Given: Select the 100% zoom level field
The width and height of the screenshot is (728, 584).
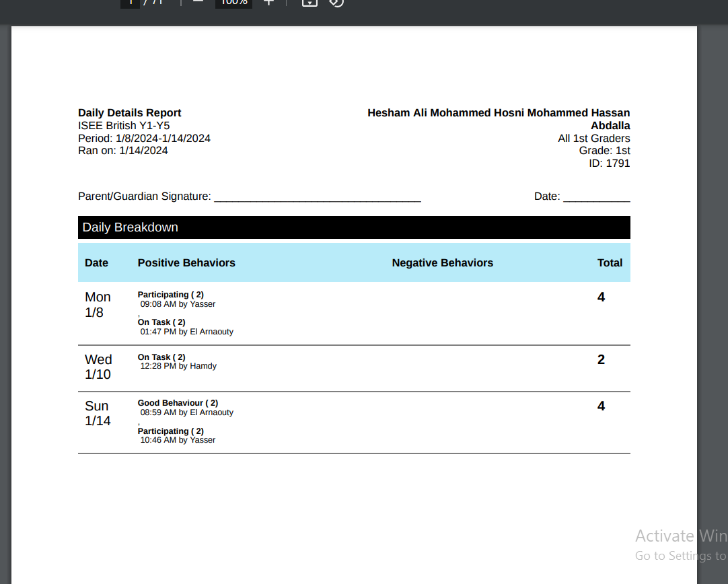Looking at the screenshot, I should click(233, 3).
